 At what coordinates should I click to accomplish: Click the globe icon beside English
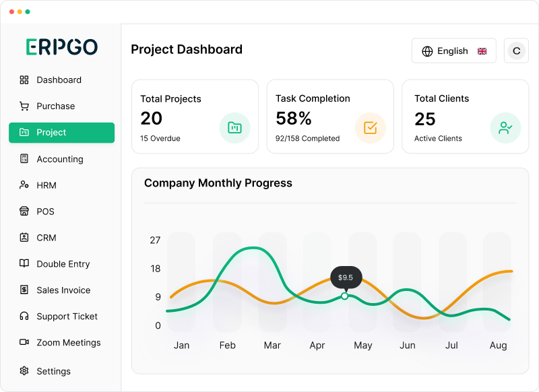pyautogui.click(x=427, y=51)
